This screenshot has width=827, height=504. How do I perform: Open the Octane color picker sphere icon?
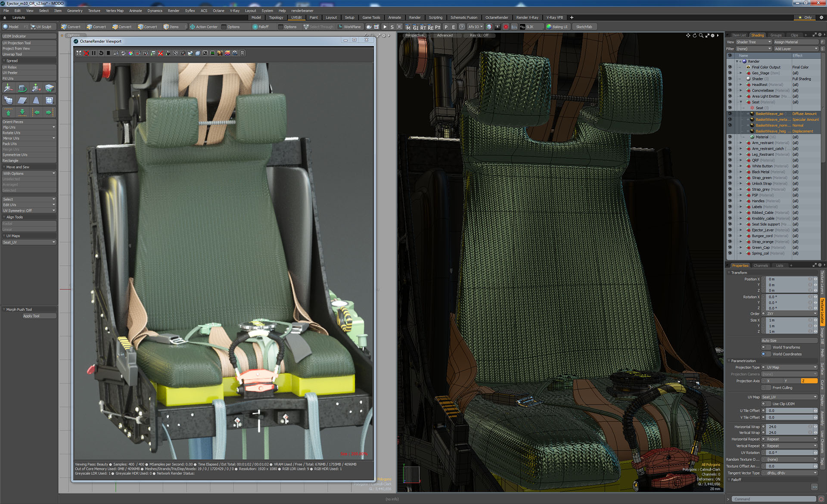click(131, 53)
